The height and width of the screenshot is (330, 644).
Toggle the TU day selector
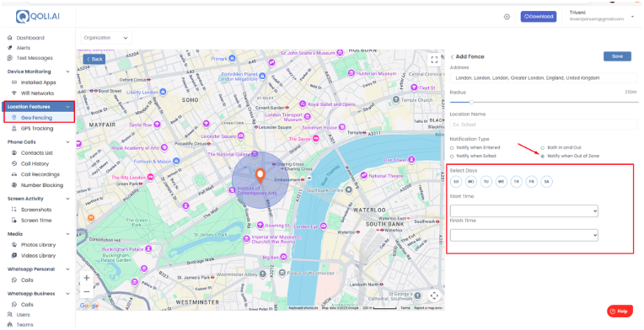click(486, 182)
